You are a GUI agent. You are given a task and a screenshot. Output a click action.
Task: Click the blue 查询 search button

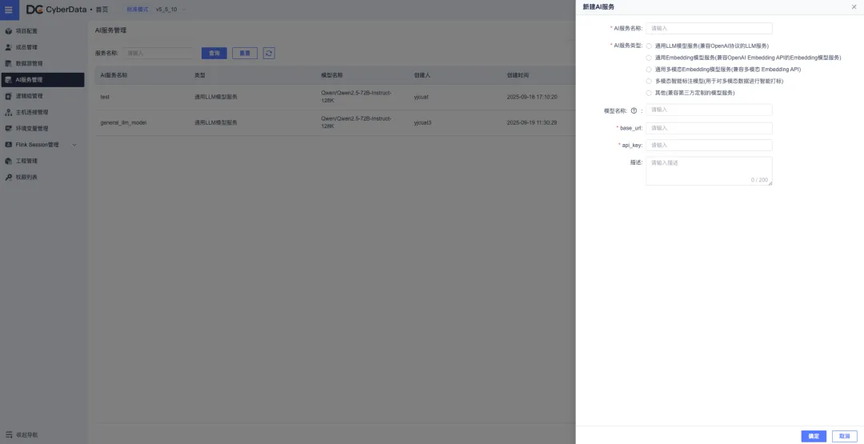pos(214,53)
